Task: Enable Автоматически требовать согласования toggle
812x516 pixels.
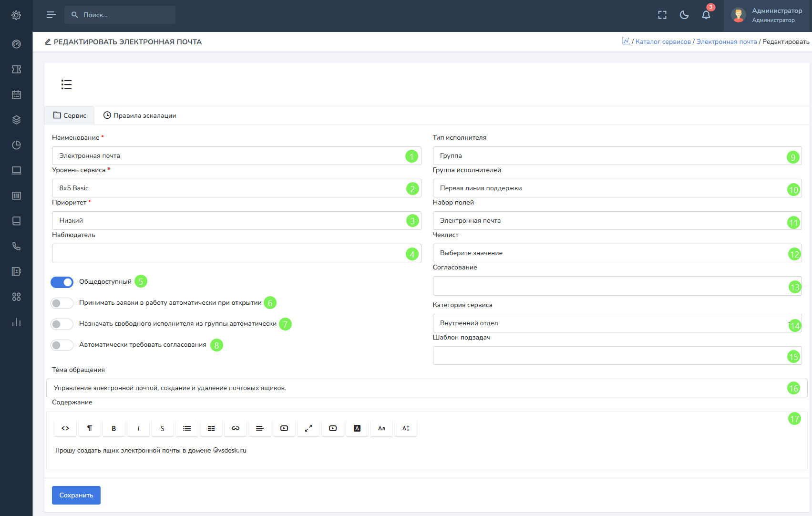Action: (62, 345)
